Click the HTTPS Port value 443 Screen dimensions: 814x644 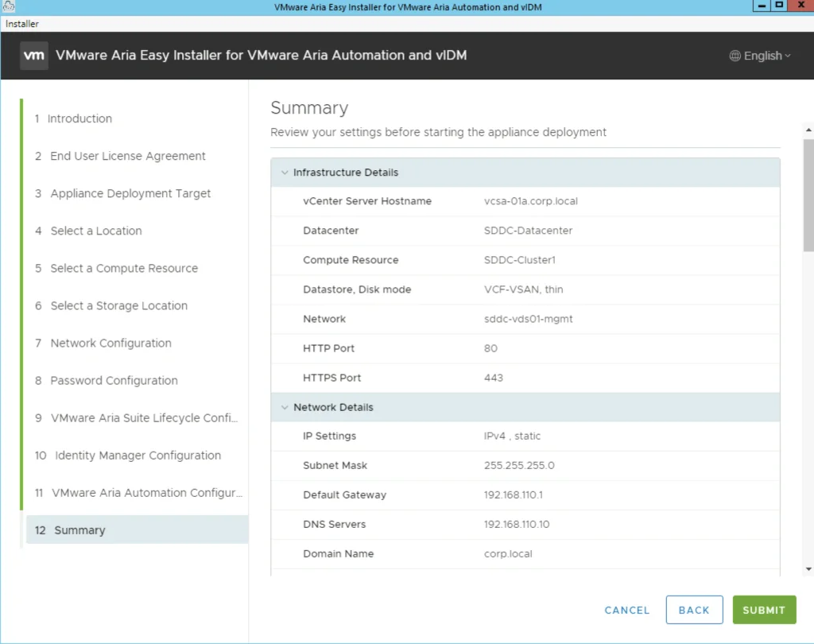tap(493, 378)
